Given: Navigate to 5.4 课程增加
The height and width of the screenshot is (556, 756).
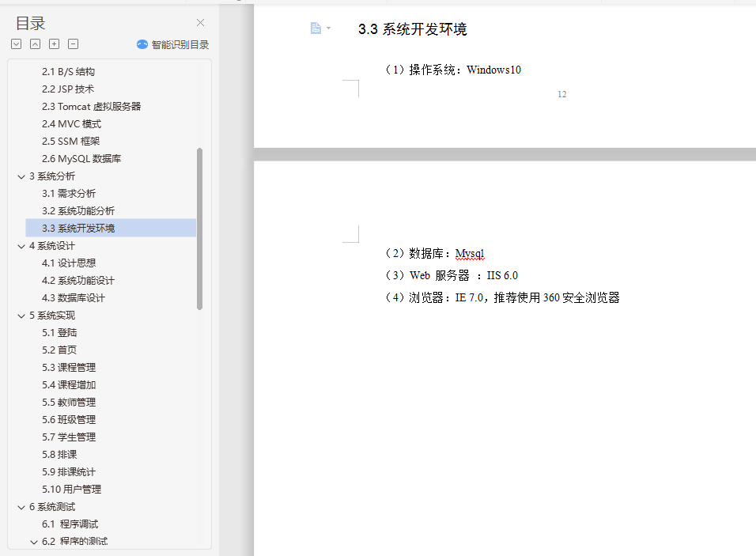Looking at the screenshot, I should [69, 385].
